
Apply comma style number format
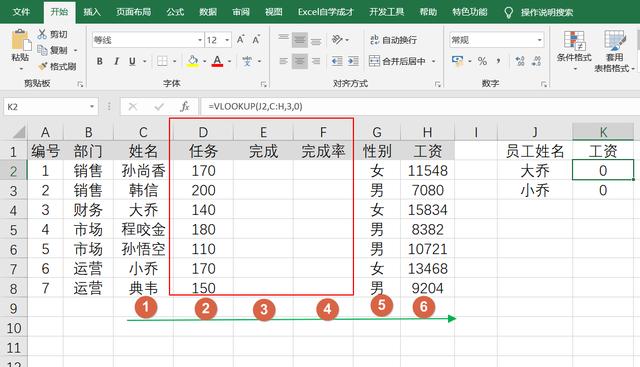[498, 61]
